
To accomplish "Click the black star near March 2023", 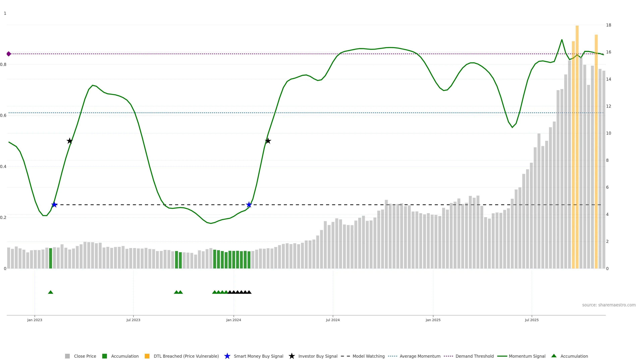I will [x=69, y=141].
